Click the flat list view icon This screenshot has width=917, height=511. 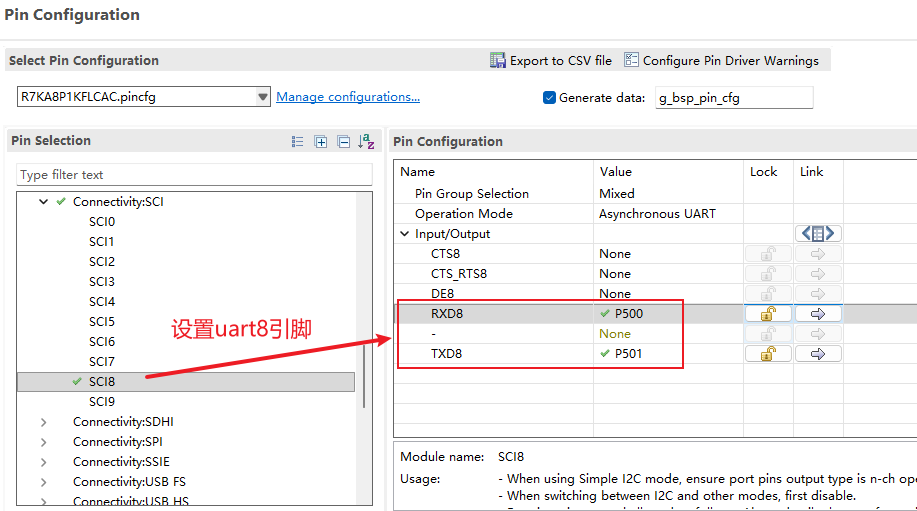point(298,141)
